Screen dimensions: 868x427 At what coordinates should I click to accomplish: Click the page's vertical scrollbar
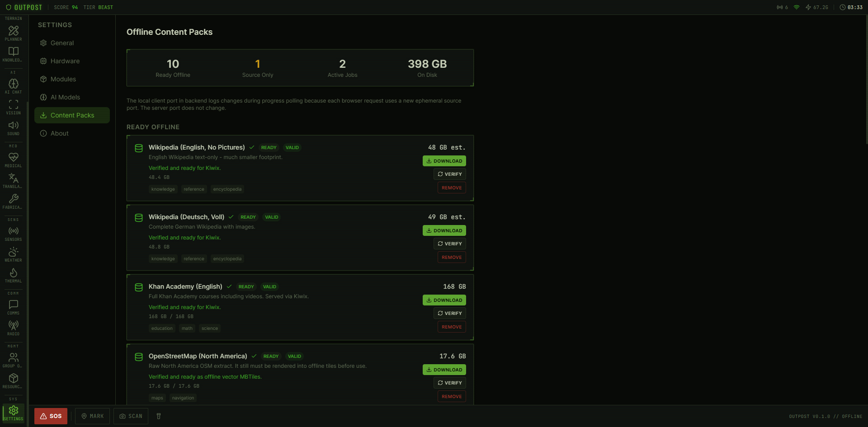pos(866,81)
